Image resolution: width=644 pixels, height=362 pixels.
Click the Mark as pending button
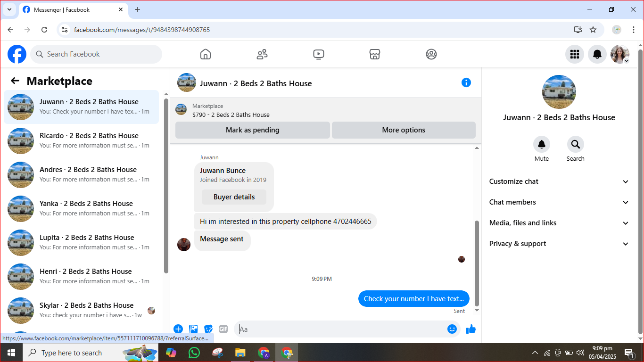coord(253,130)
